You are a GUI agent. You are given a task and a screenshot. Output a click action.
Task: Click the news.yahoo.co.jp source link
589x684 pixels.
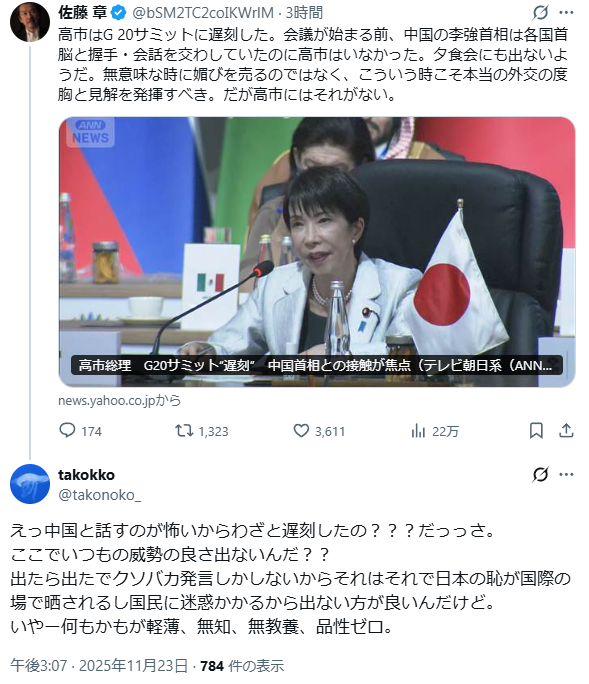pos(120,400)
